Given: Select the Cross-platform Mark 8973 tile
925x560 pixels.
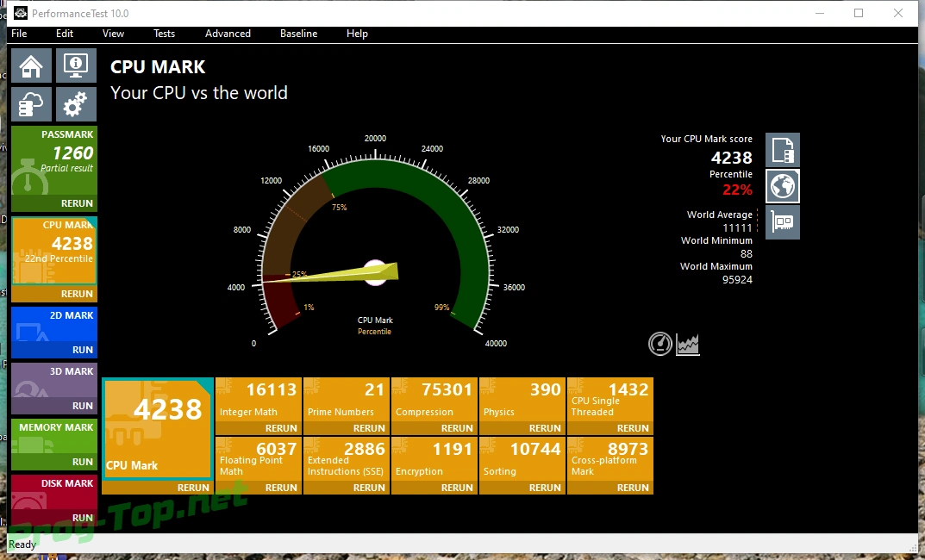Looking at the screenshot, I should tap(610, 459).
